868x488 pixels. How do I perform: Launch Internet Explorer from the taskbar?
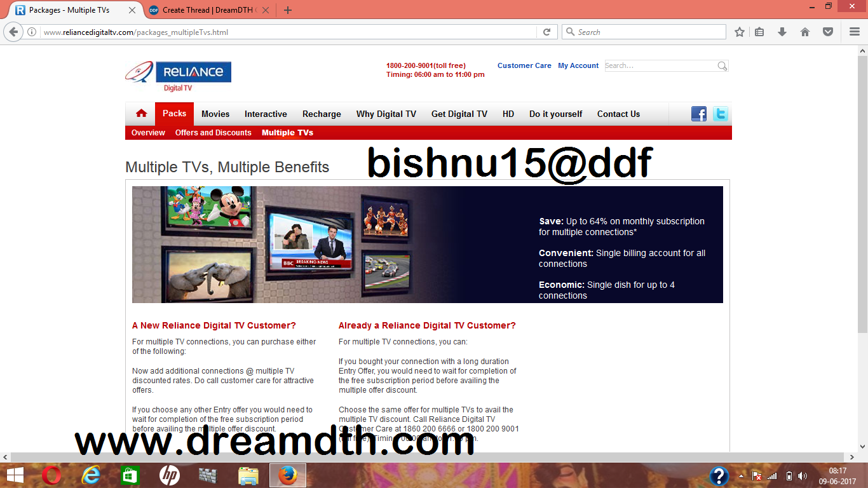coord(91,475)
